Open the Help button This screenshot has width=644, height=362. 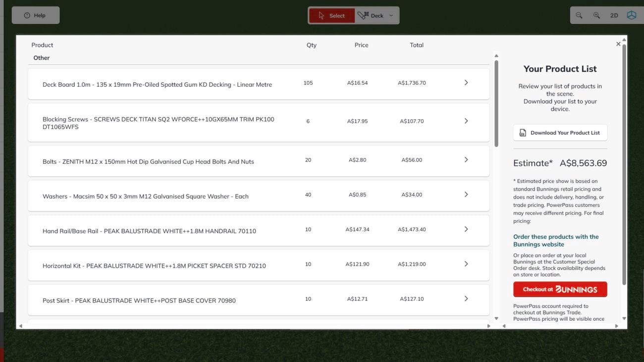pos(36,15)
